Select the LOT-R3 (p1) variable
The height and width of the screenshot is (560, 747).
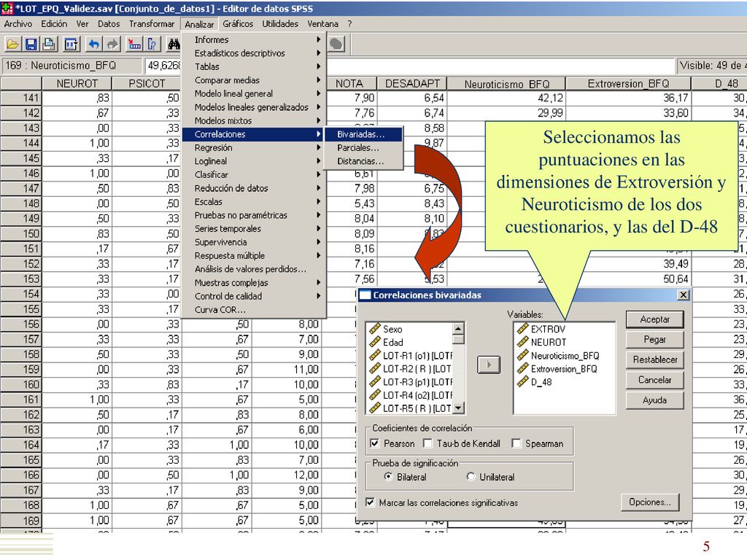click(409, 382)
